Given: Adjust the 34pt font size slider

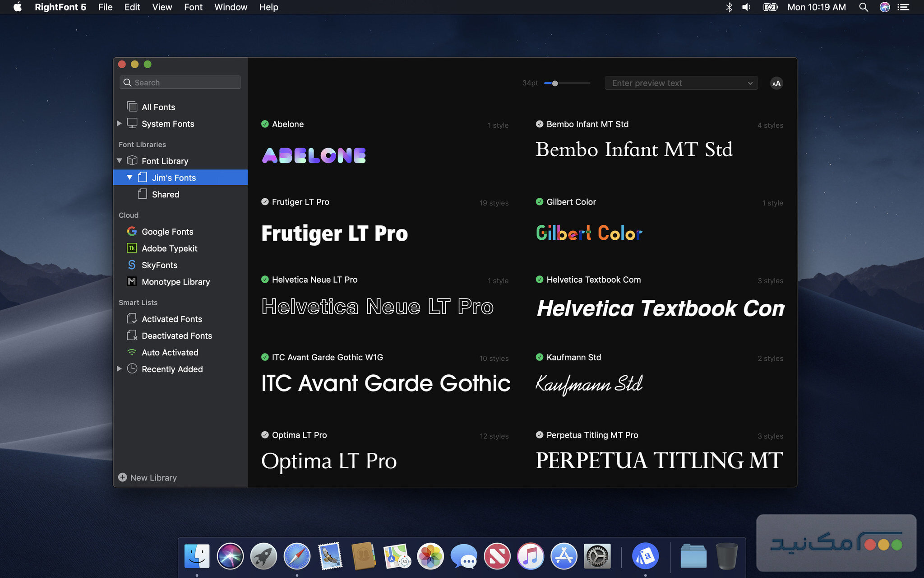Looking at the screenshot, I should point(555,83).
